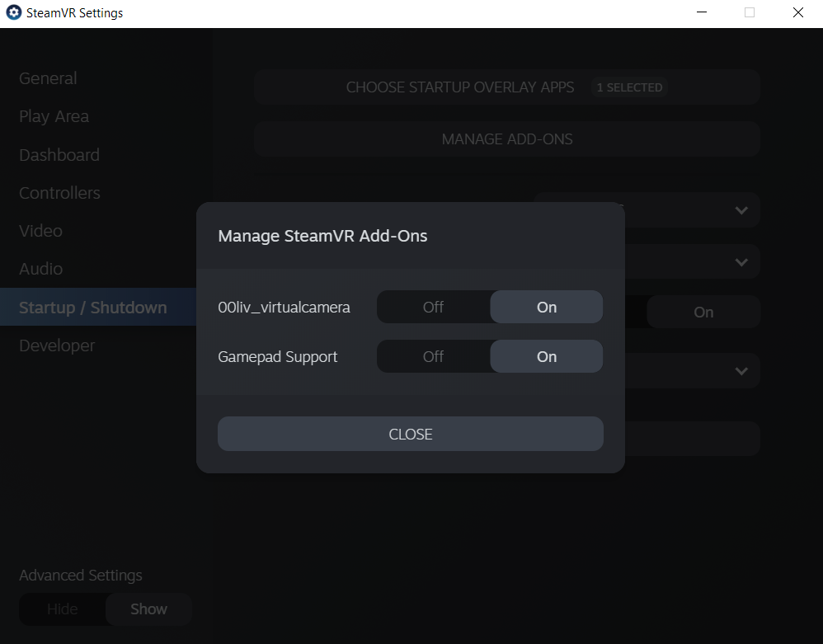Switch Gamepad Support to Off
This screenshot has width=823, height=644.
pyautogui.click(x=434, y=356)
